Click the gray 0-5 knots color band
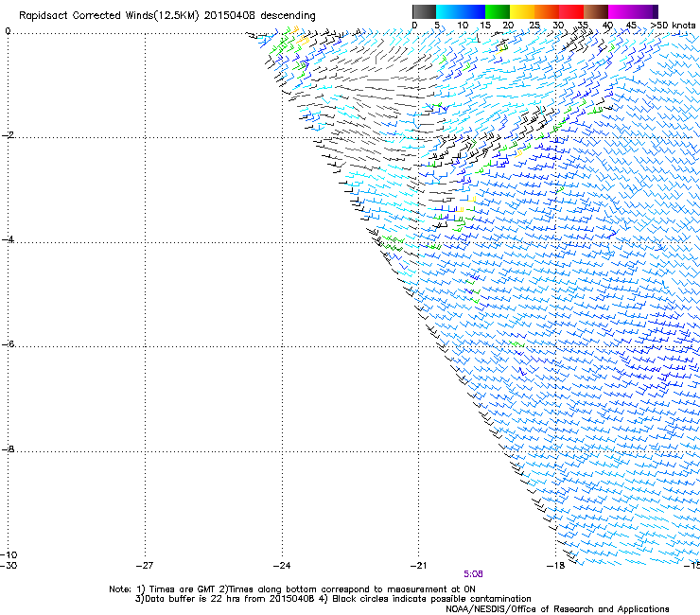This screenshot has width=700, height=615. [424, 11]
